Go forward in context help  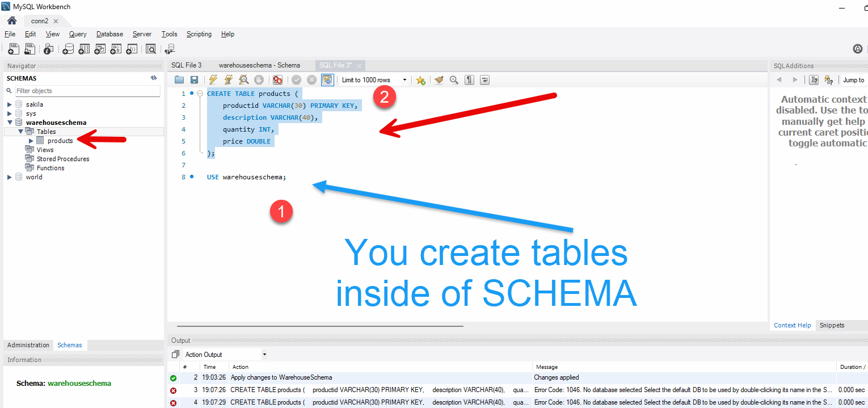[795, 80]
